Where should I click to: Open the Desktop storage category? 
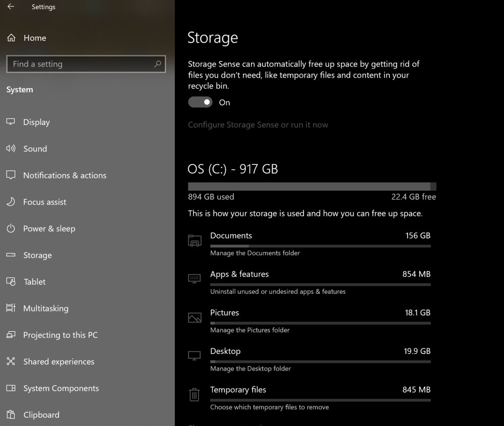[x=225, y=351]
